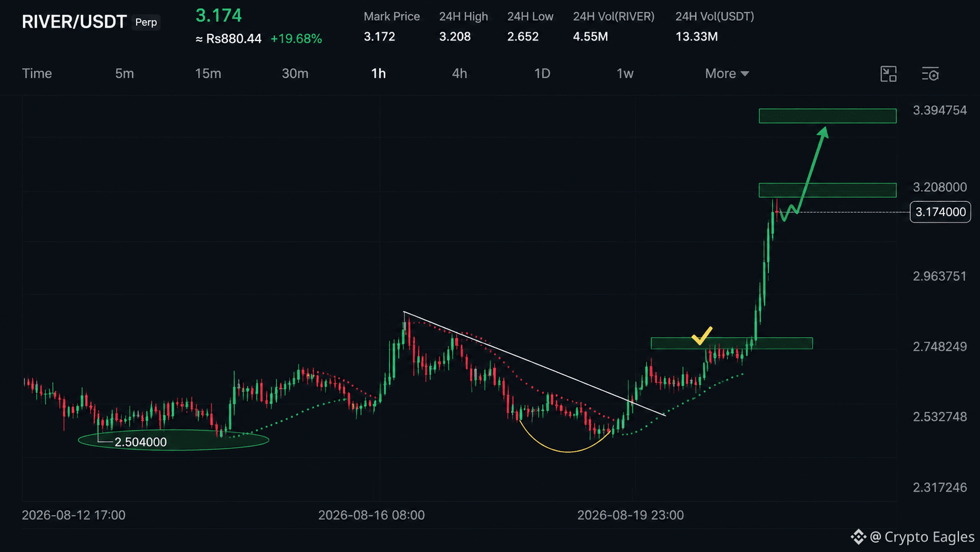Expand the More timeframes dropdown
This screenshot has width=980, height=552.
pyautogui.click(x=727, y=73)
